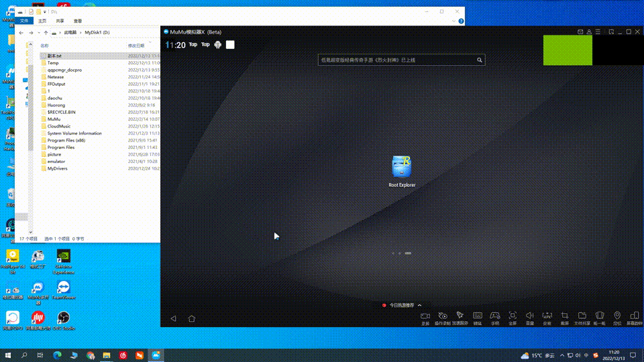
Task: Open the 查看 ribbon tab in File Explorer
Action: pyautogui.click(x=78, y=21)
